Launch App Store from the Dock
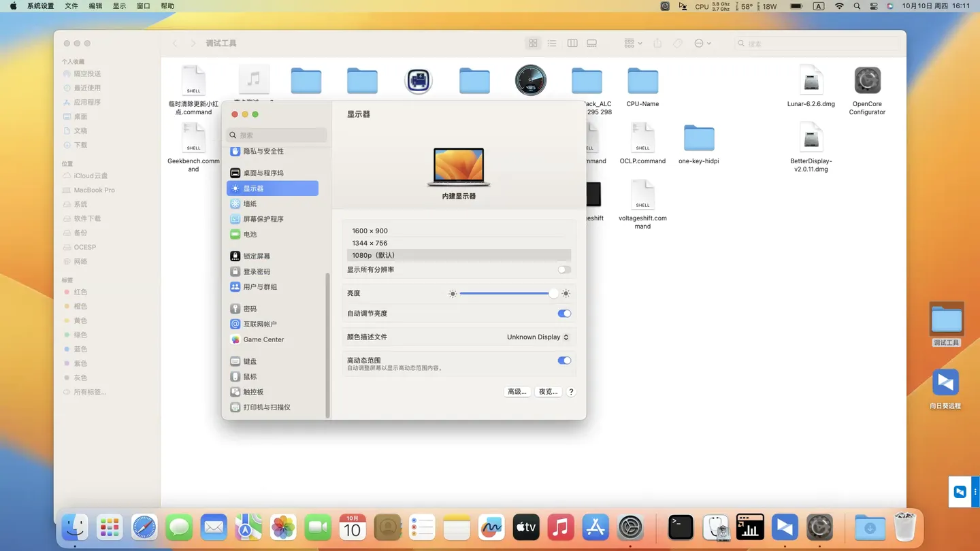This screenshot has width=980, height=551. [x=595, y=528]
